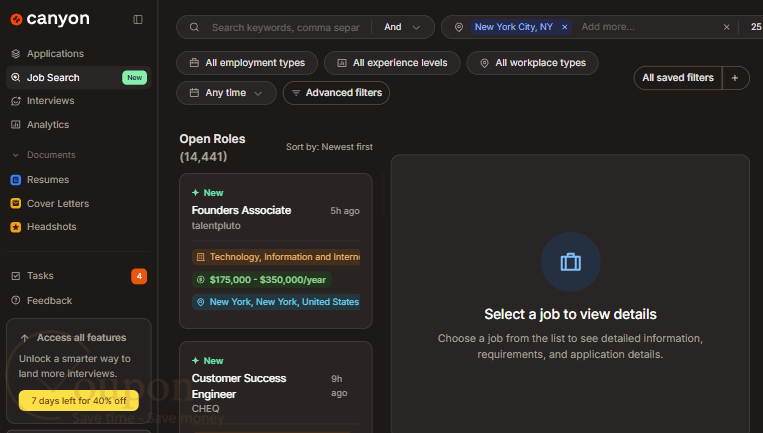This screenshot has height=433, width=763.
Task: Click the Interviews chat icon
Action: point(16,101)
